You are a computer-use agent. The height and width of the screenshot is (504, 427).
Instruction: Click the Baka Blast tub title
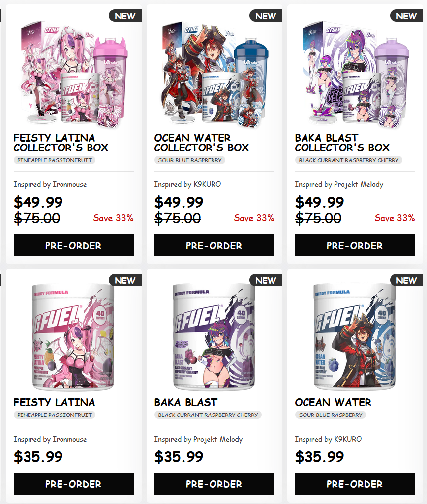pos(186,402)
